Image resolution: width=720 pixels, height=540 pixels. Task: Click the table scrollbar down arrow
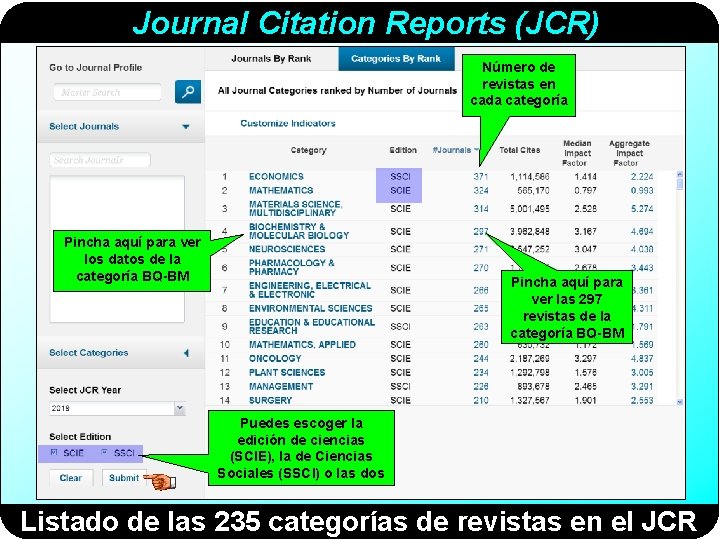click(x=680, y=402)
